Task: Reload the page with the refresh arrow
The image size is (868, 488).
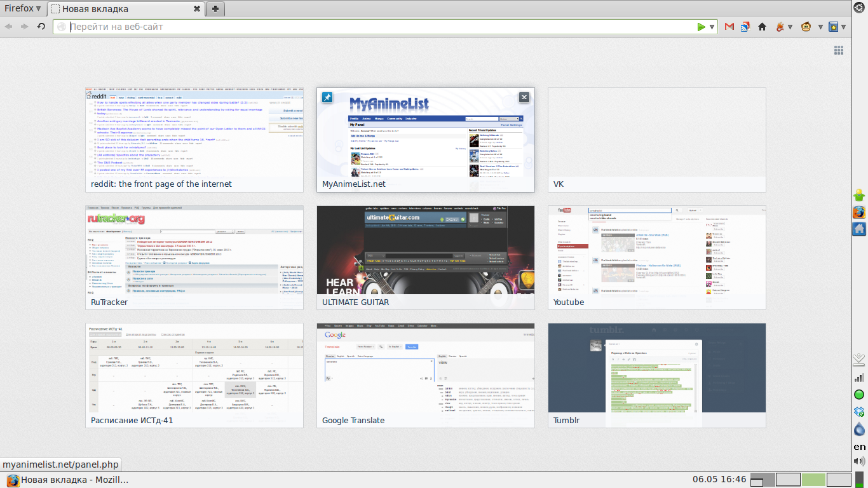Action: [41, 27]
